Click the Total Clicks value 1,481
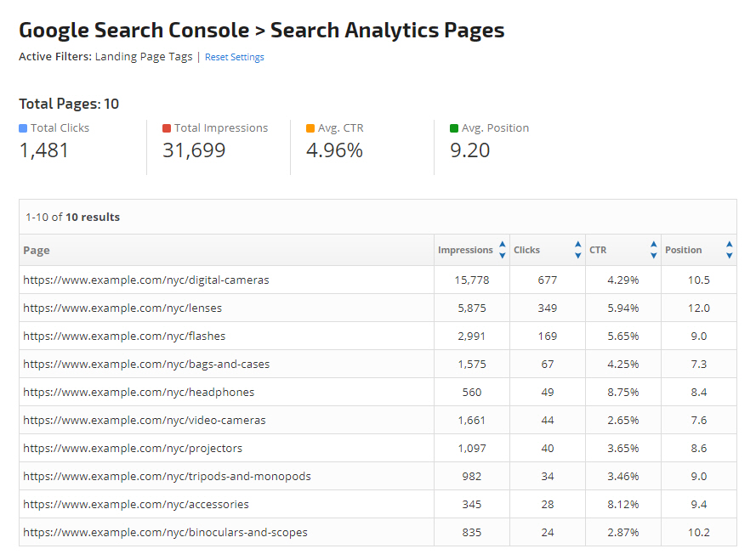The width and height of the screenshot is (756, 560). click(x=44, y=150)
